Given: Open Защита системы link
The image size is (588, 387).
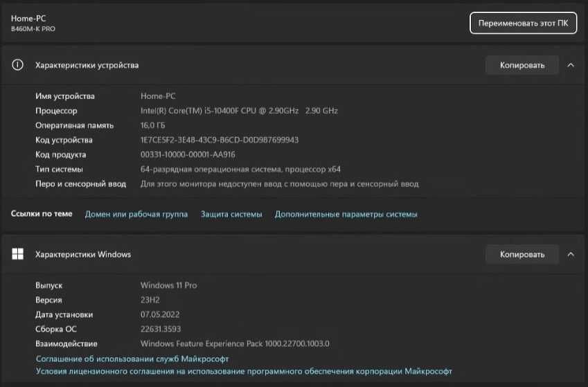Looking at the screenshot, I should coord(231,214).
